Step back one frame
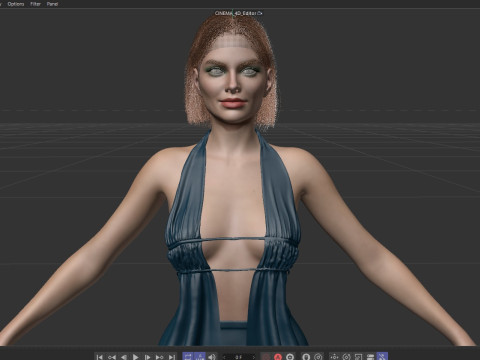 coord(124,357)
